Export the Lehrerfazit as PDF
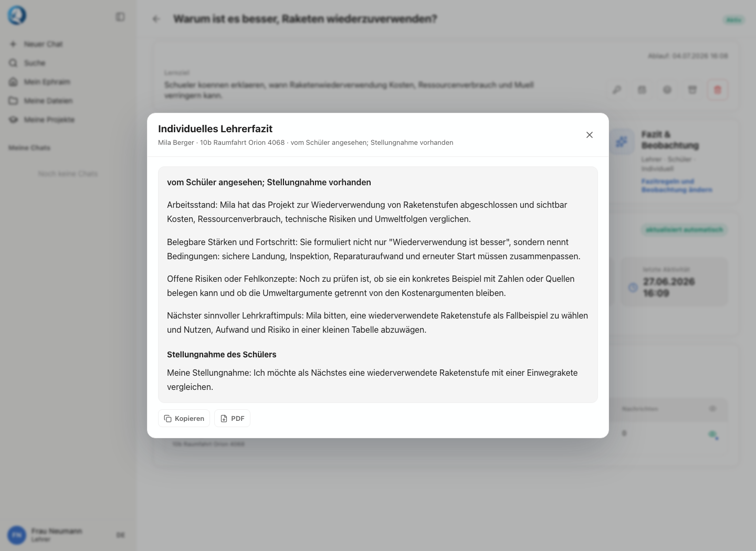 tap(232, 418)
